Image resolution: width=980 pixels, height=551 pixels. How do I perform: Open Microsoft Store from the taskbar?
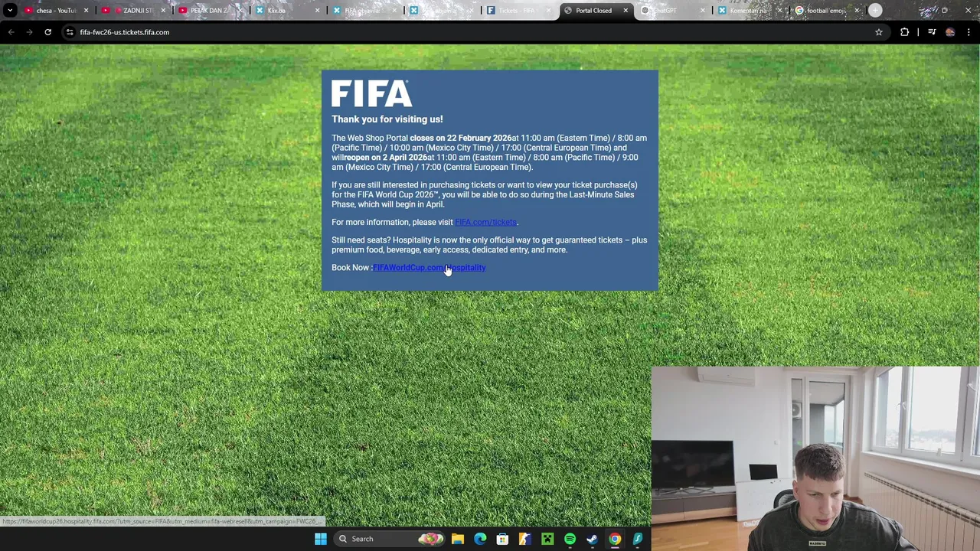[x=502, y=539]
